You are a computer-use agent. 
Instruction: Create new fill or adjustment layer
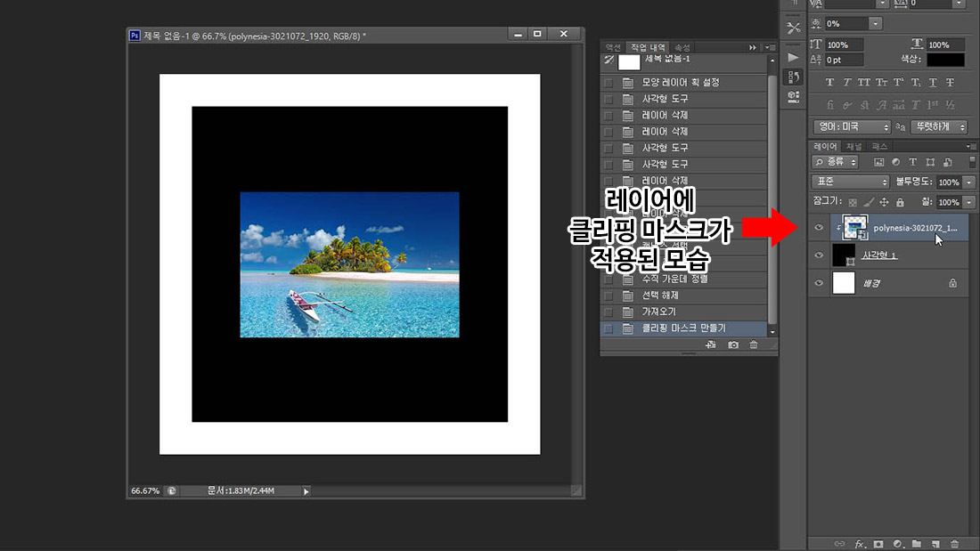[897, 544]
